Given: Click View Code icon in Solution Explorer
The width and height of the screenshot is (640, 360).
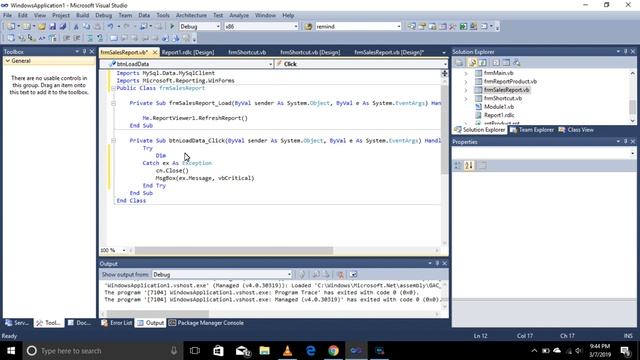Looking at the screenshot, I should point(496,63).
